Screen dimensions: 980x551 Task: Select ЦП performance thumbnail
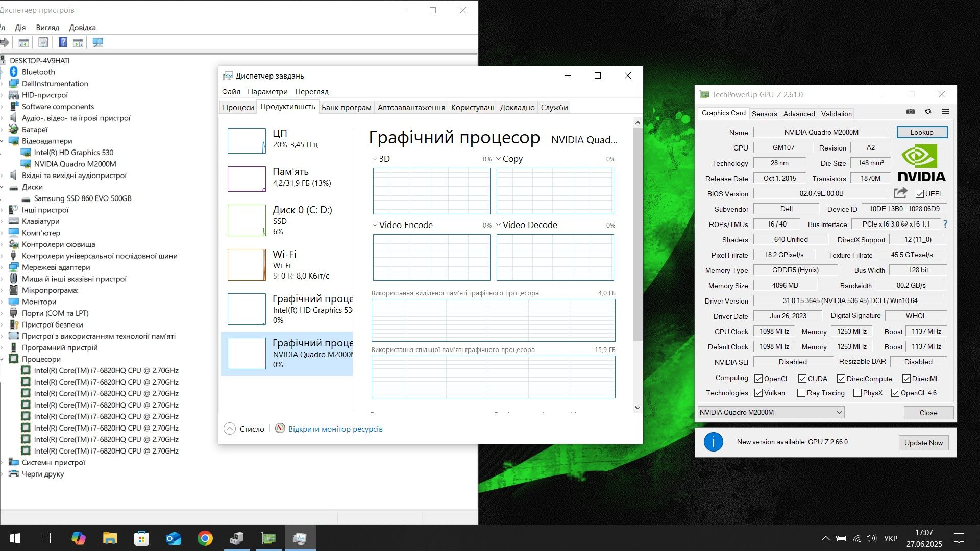pos(247,141)
